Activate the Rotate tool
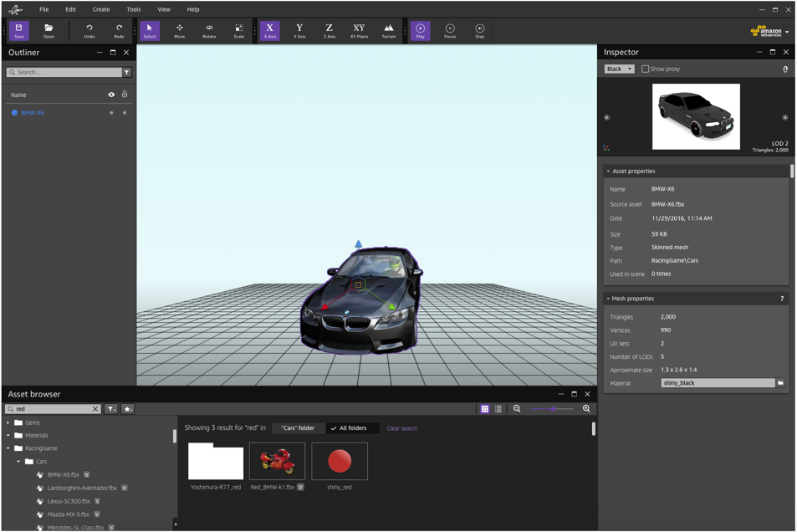The height and width of the screenshot is (532, 797). [x=209, y=30]
